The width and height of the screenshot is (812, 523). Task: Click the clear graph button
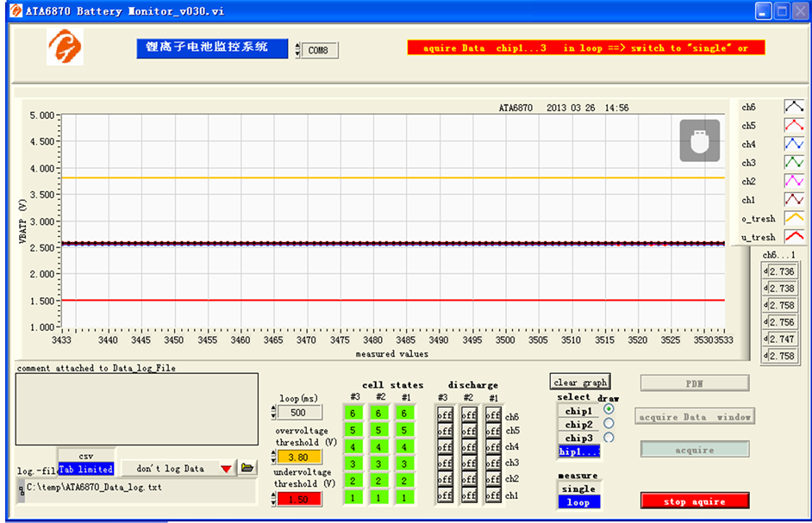pyautogui.click(x=580, y=382)
